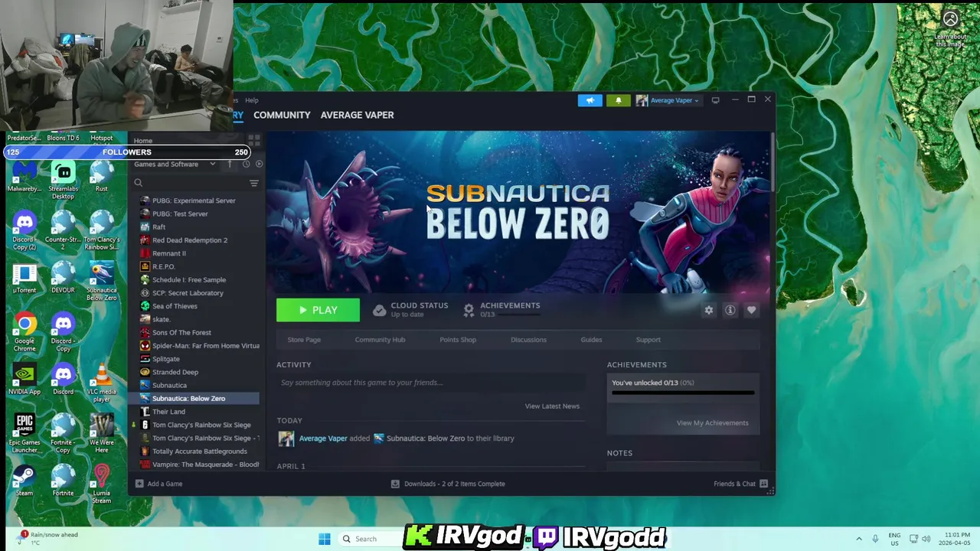Open uTorrent desktop icon
980x551 pixels.
(24, 279)
